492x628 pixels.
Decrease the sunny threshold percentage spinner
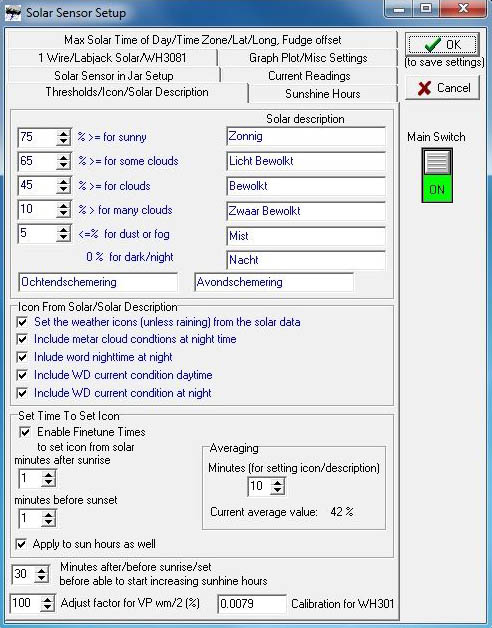(x=63, y=141)
